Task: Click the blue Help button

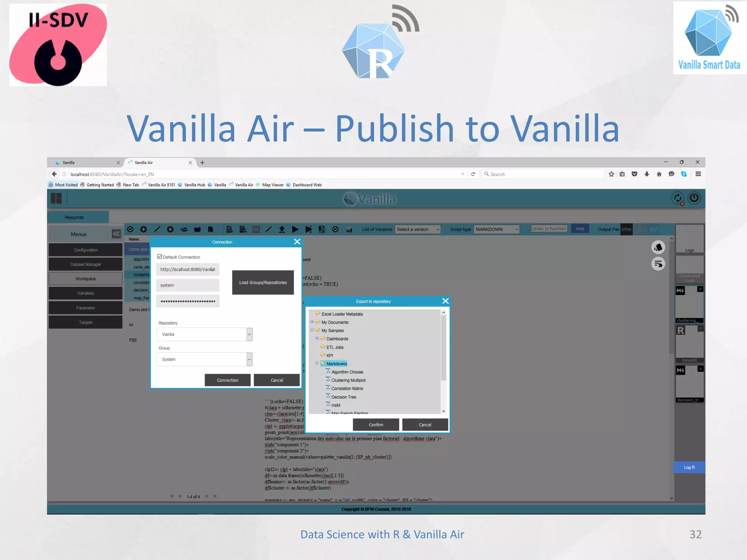Action: pyautogui.click(x=580, y=229)
